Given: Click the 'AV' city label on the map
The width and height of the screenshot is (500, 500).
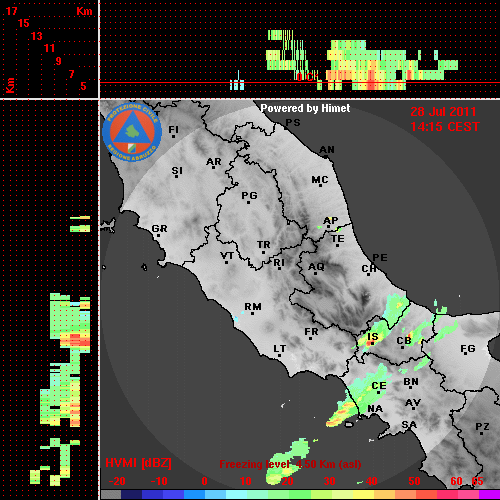Looking at the screenshot, I should (x=413, y=403).
